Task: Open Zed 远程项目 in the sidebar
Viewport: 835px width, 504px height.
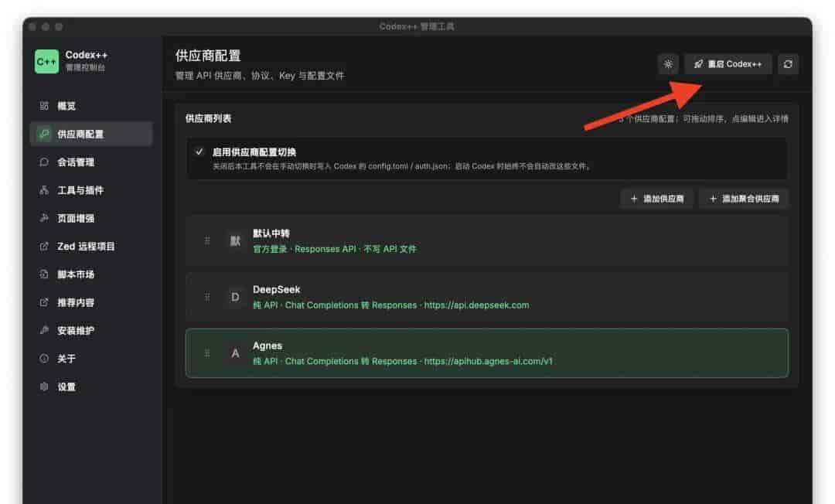Action: pyautogui.click(x=91, y=247)
